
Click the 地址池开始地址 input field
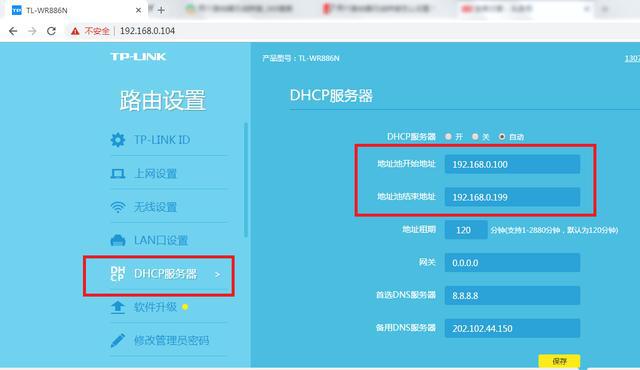tap(512, 164)
